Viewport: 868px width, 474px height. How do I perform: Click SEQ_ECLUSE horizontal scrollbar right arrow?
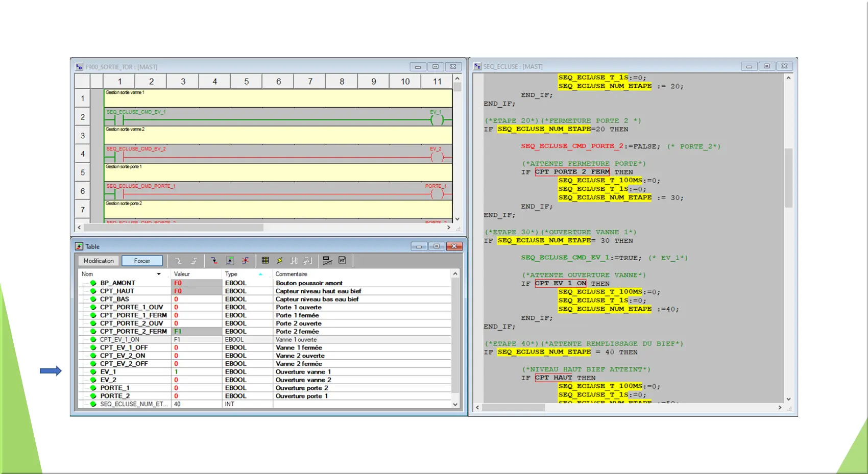[780, 408]
